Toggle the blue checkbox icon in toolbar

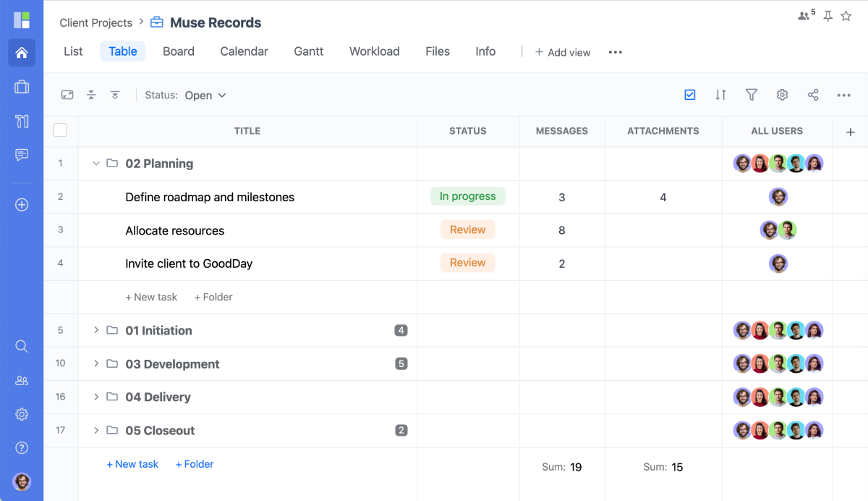[x=690, y=95]
